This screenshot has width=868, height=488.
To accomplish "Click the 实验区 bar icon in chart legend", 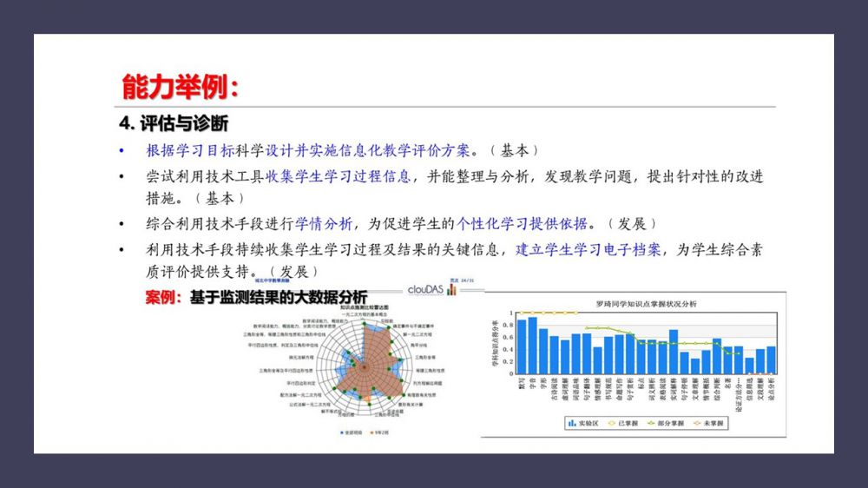I will (572, 423).
